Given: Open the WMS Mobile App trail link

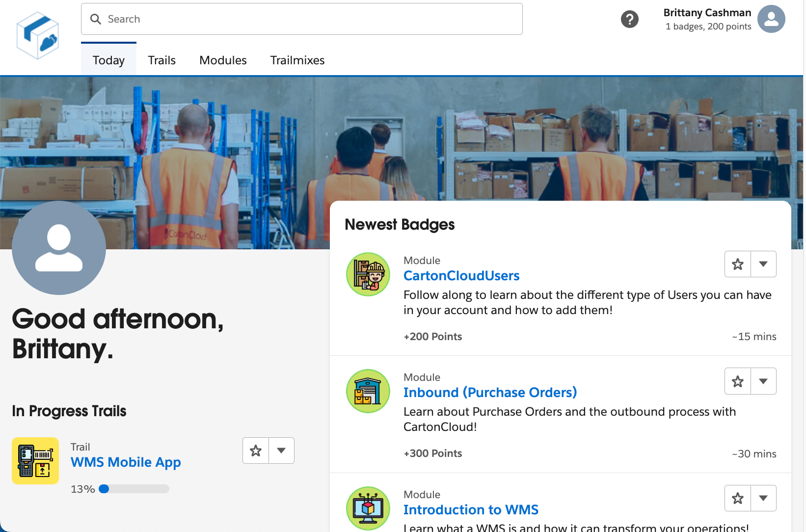Looking at the screenshot, I should pos(125,462).
